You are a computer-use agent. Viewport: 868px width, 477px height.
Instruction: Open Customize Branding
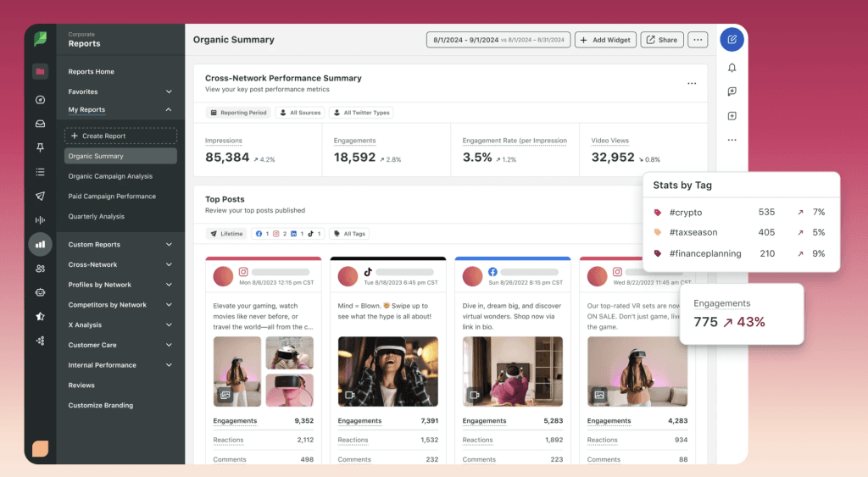[101, 405]
